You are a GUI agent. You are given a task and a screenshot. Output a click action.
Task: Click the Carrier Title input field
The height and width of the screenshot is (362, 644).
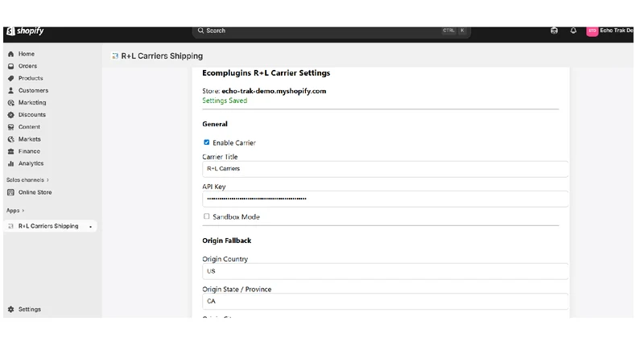pos(386,169)
